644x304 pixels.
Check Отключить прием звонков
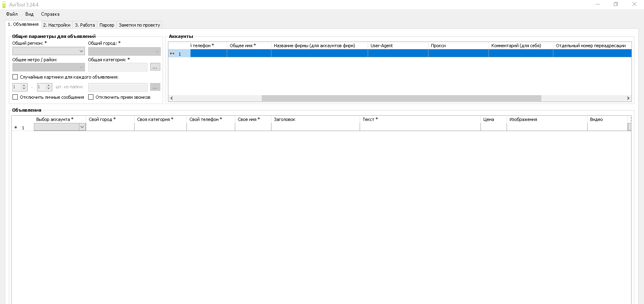pyautogui.click(x=91, y=97)
